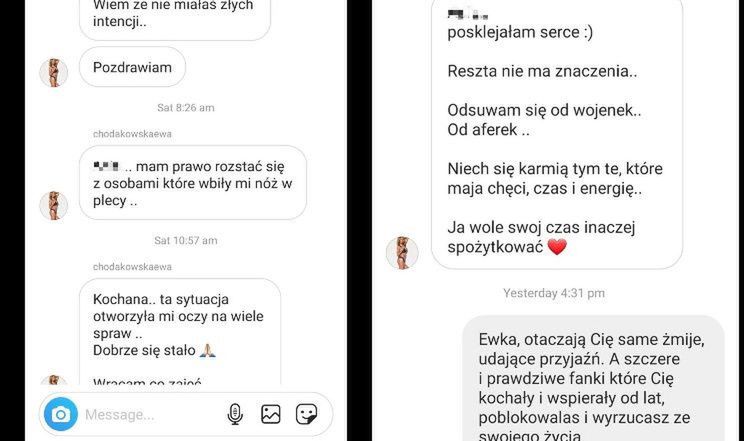Tap avatar next to the 'spożytkować' message
The width and height of the screenshot is (744, 441).
coord(402,253)
